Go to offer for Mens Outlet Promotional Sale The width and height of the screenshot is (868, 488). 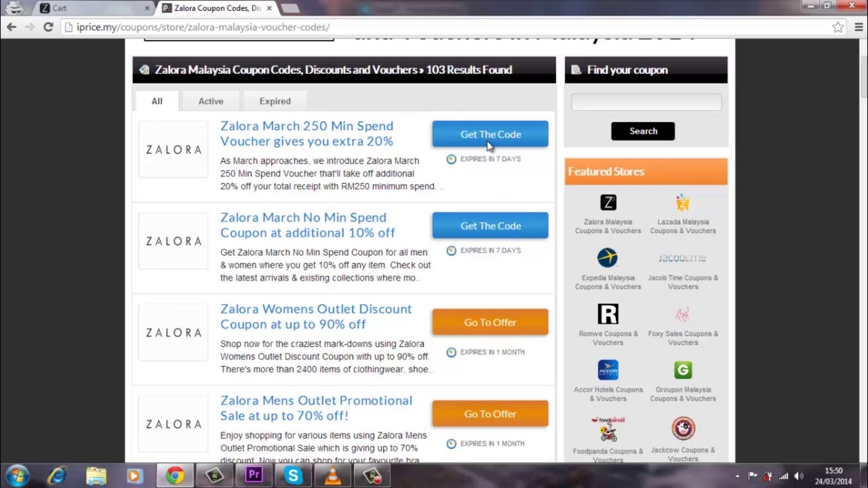coord(490,414)
